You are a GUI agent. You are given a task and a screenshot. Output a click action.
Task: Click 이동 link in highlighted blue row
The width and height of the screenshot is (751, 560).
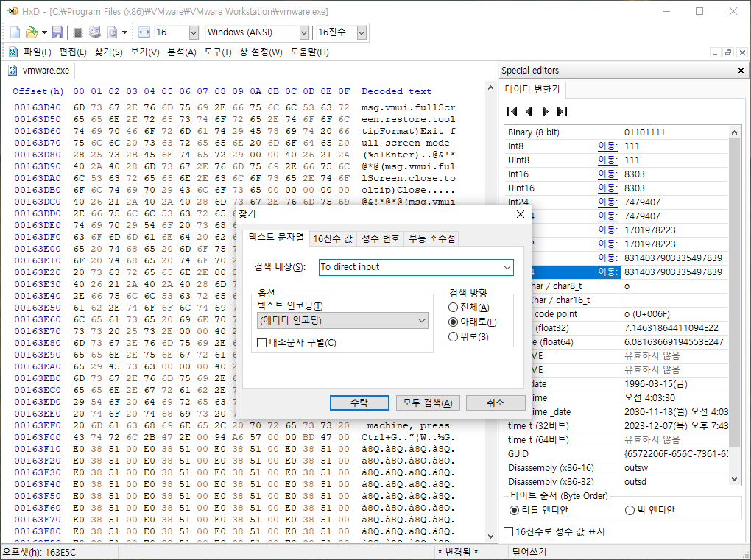coord(607,272)
